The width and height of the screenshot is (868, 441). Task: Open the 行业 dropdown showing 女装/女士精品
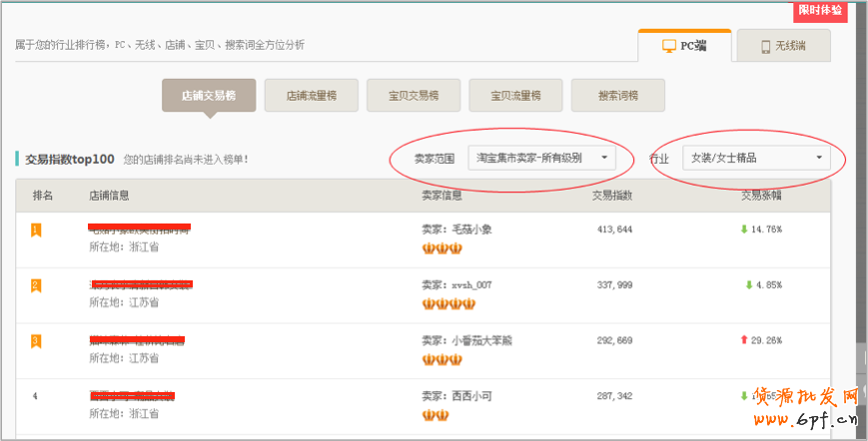click(755, 158)
